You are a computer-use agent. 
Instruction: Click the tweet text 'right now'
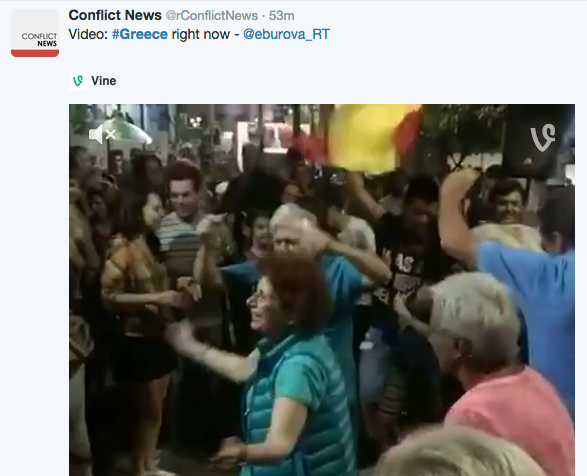click(201, 34)
